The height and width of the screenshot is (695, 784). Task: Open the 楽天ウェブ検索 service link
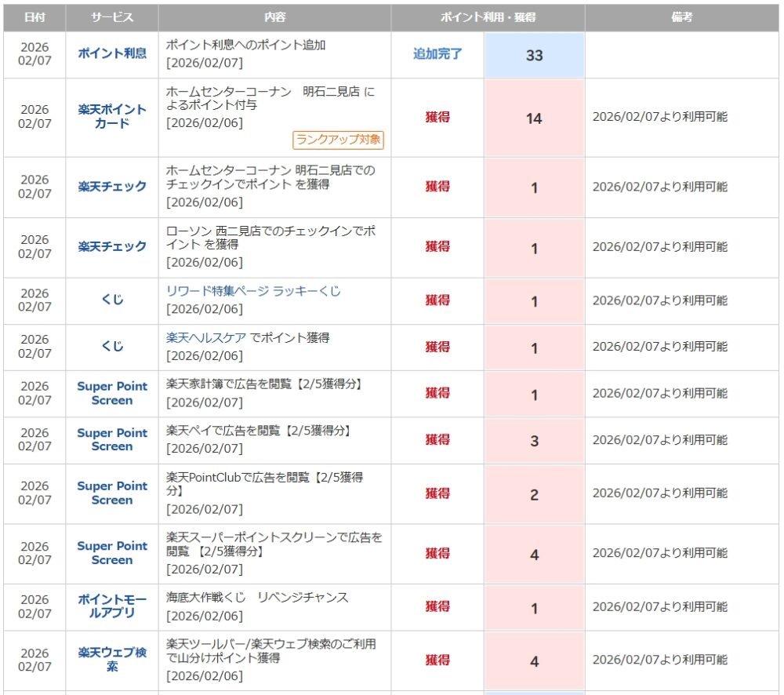click(x=112, y=660)
